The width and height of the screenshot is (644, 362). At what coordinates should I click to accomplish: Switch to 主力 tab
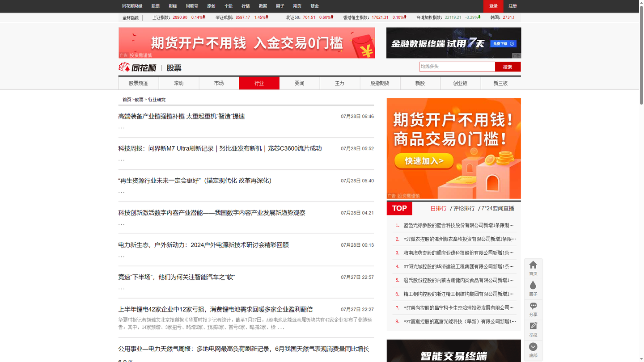[339, 83]
